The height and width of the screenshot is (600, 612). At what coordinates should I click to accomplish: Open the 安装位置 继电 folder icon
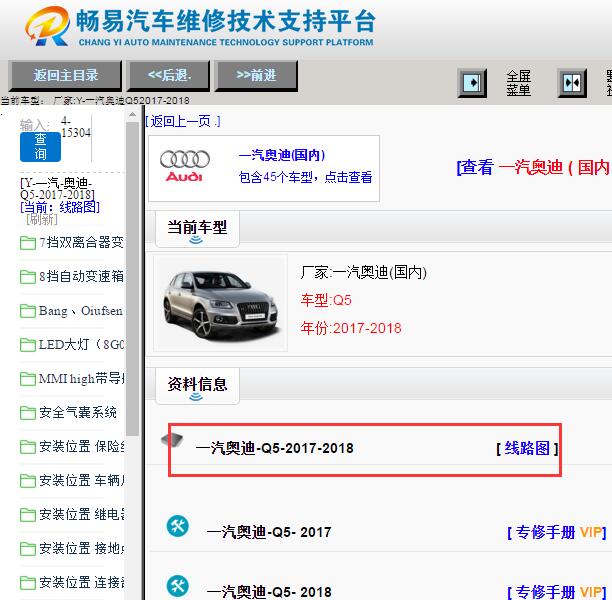[x=28, y=515]
